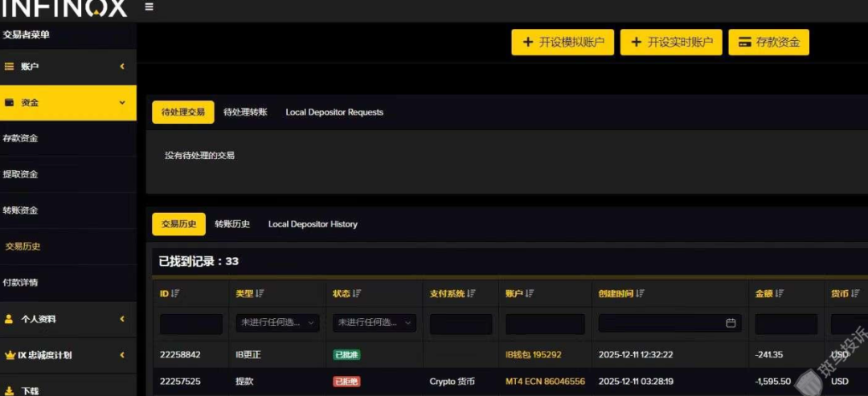This screenshot has width=868, height=396.
Task: Expand the 账户 sidebar menu
Action: 68,67
